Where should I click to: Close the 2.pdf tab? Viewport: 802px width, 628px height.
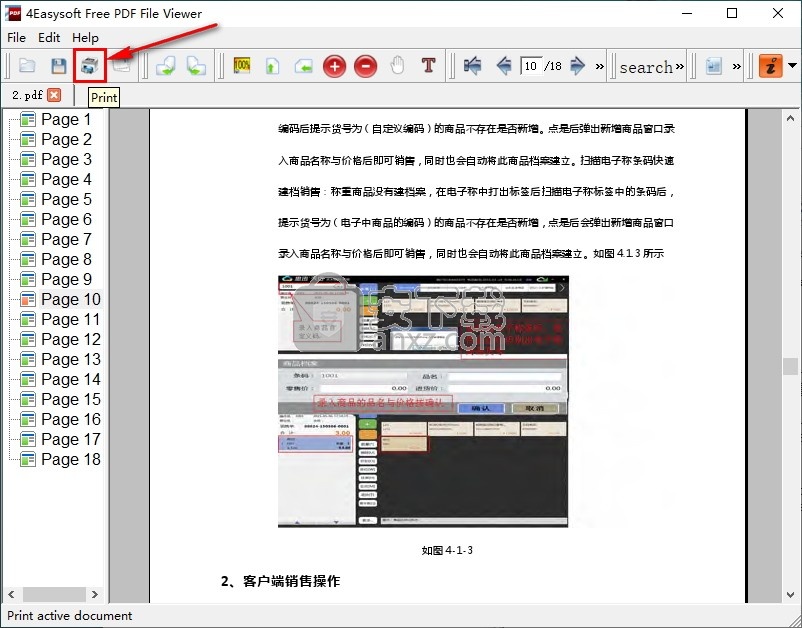(x=54, y=95)
